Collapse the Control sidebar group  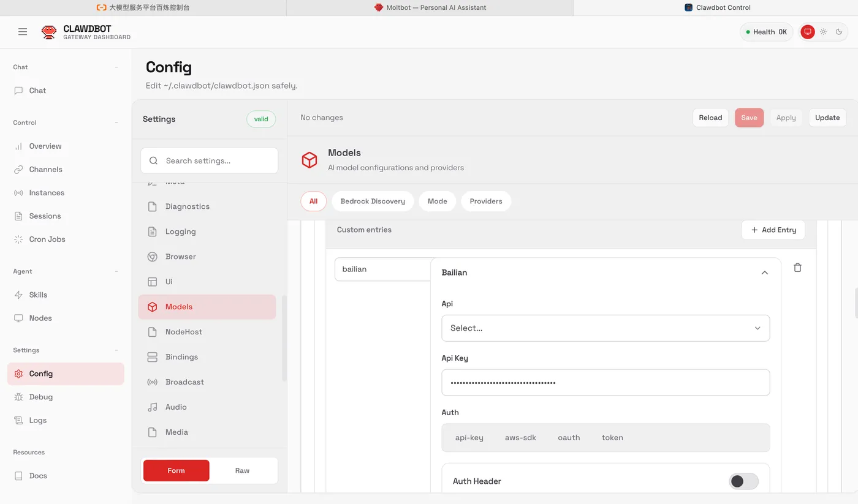pyautogui.click(x=116, y=122)
